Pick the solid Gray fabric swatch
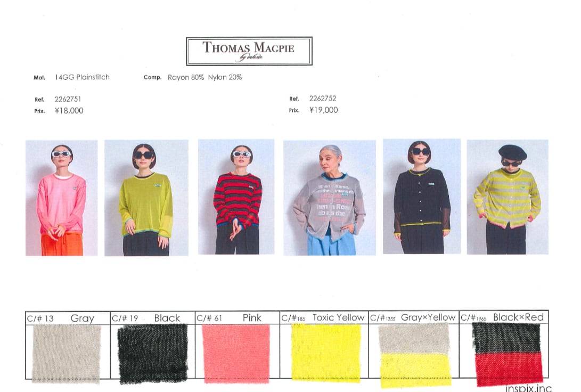Screen dimensions: 581x392 click(67, 354)
